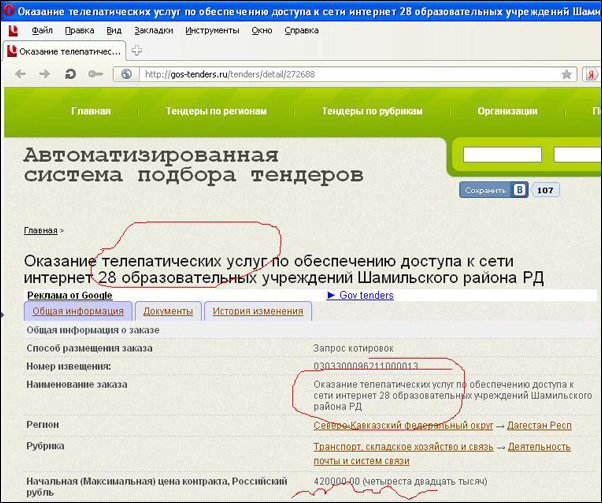Screen dimensions: 602x503
Task: Click the Forward navigation arrow
Action: [44, 74]
